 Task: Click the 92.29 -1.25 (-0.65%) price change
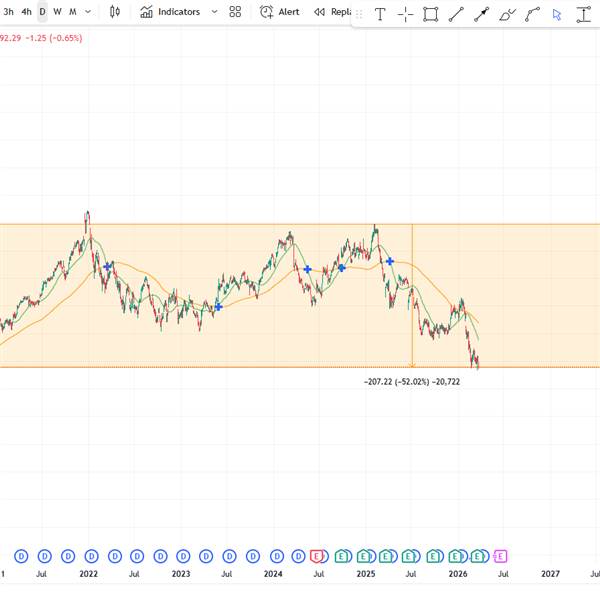41,38
